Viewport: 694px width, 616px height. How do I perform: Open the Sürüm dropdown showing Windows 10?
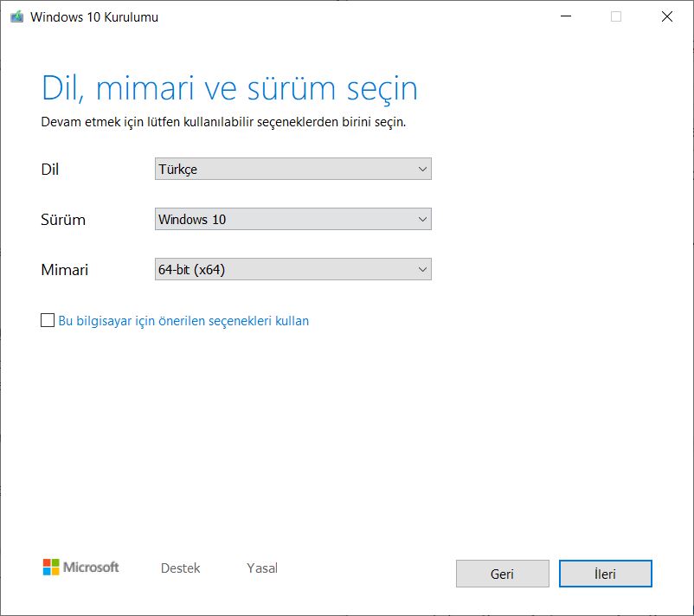[292, 220]
